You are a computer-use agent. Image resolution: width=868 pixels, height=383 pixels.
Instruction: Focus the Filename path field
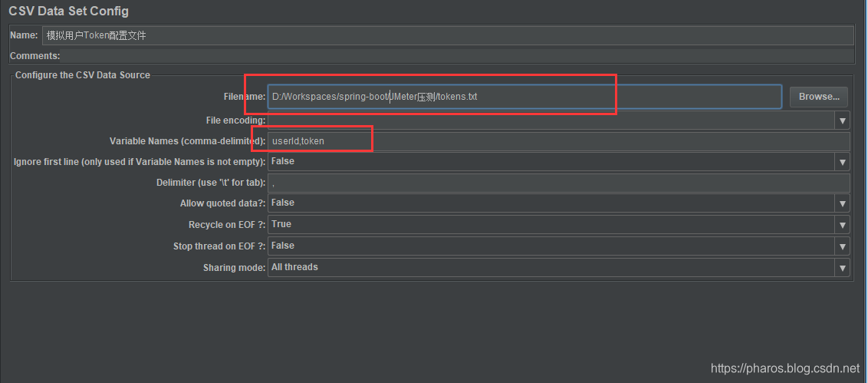pos(524,97)
